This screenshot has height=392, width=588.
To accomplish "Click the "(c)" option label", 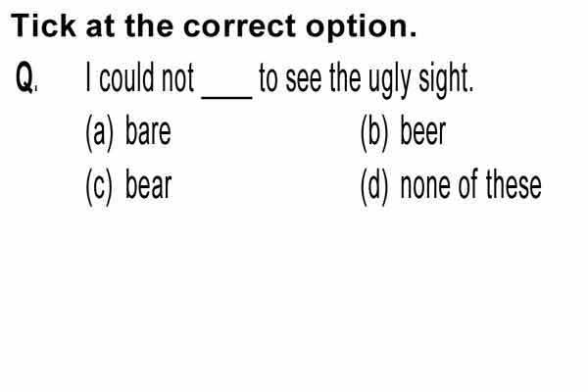I will pyautogui.click(x=99, y=186).
